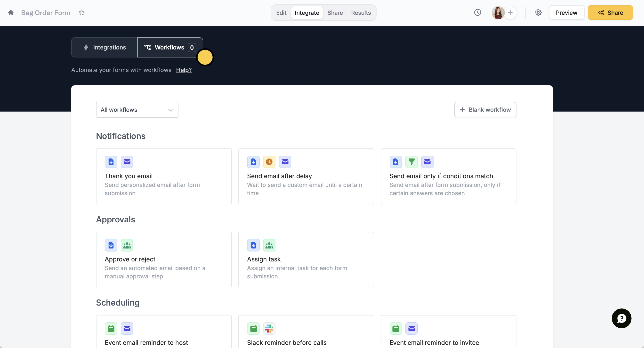Go home via the house icon
The image size is (644, 348).
pos(11,13)
